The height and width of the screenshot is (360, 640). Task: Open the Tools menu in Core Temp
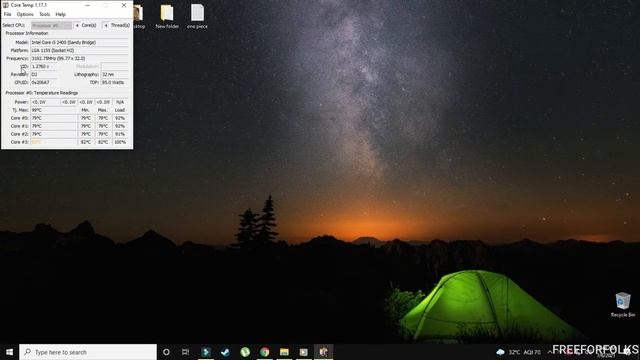coord(44,14)
